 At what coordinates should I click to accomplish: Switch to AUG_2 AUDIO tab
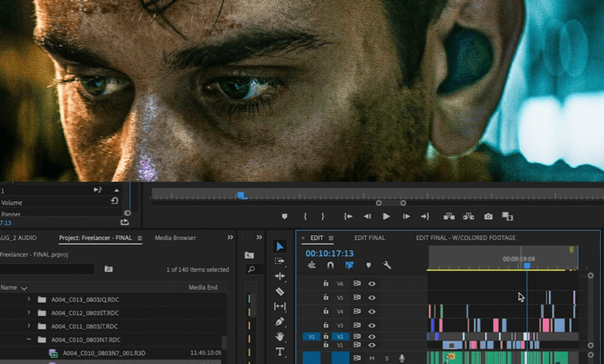click(x=19, y=238)
